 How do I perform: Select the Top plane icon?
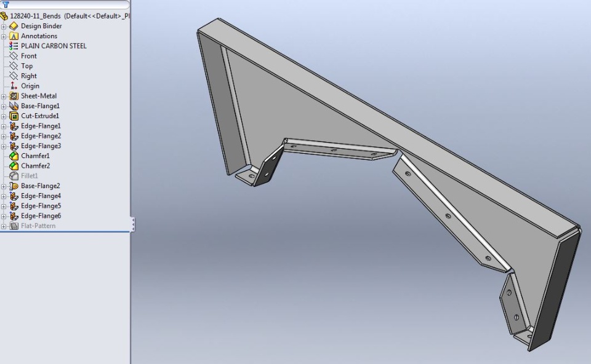coord(14,66)
